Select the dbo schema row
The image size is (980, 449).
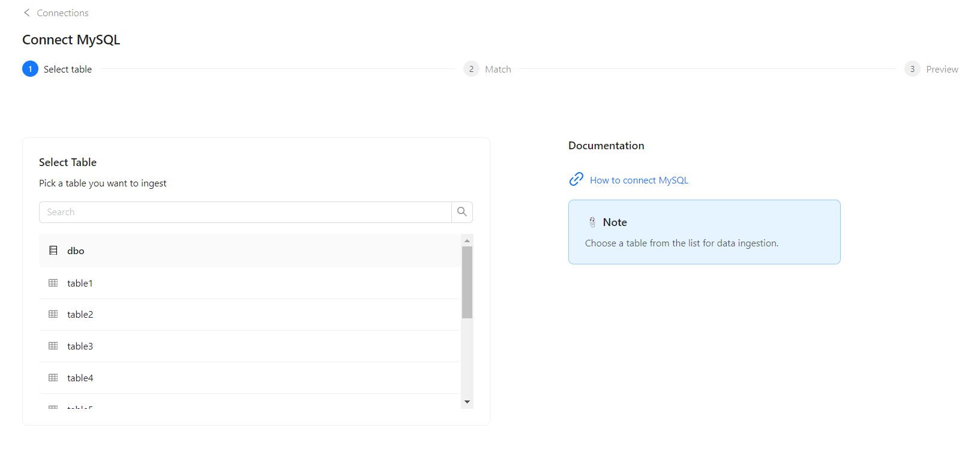(x=250, y=251)
